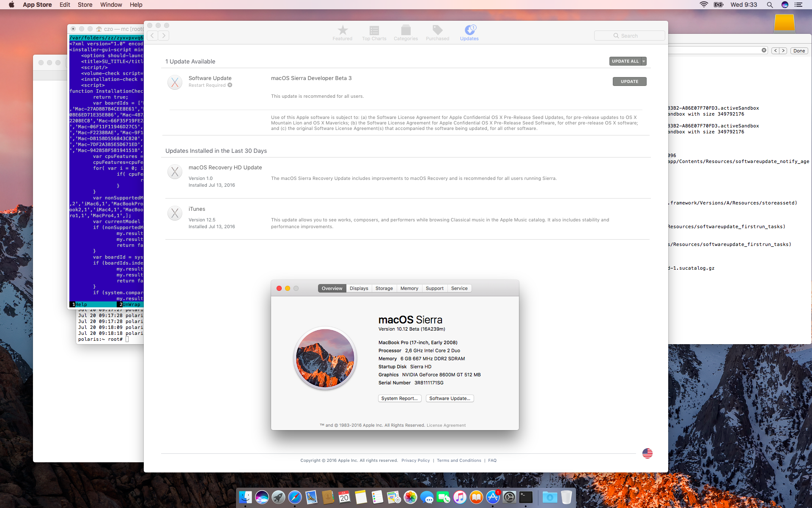Select the Overview tab
The width and height of the screenshot is (812, 508).
(332, 288)
